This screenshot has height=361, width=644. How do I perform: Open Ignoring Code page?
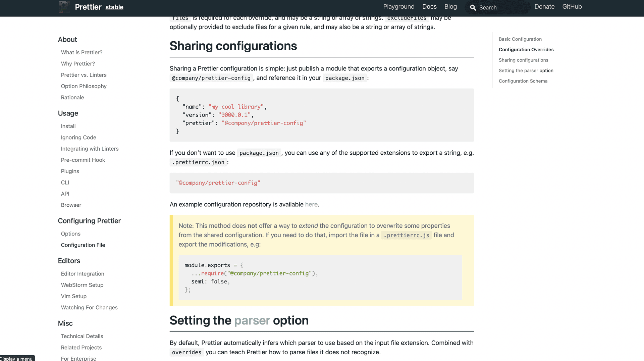point(78,138)
